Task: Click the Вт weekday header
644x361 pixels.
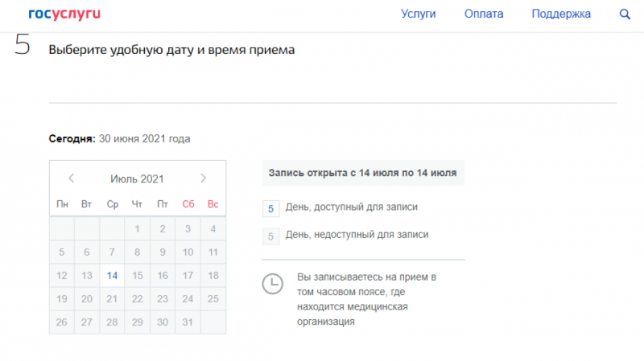Action: 86,204
